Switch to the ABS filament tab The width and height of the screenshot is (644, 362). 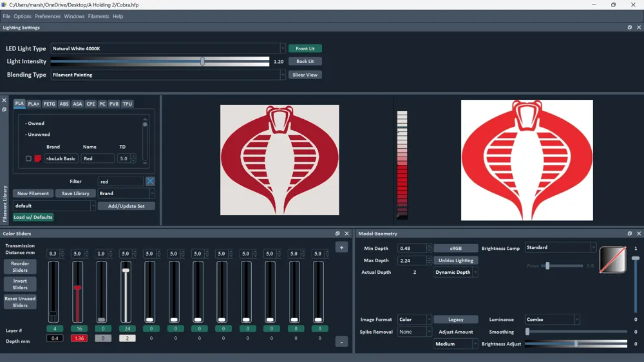click(x=64, y=104)
